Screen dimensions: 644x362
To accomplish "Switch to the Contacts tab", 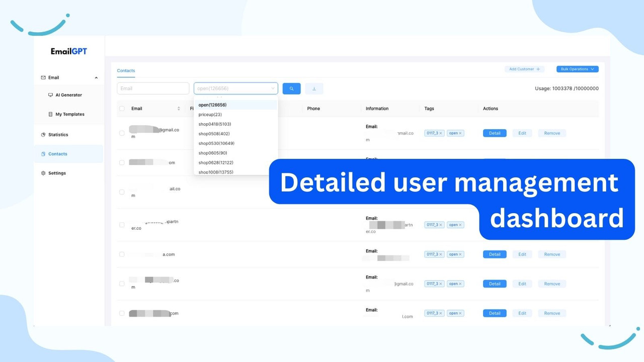I will tap(125, 70).
